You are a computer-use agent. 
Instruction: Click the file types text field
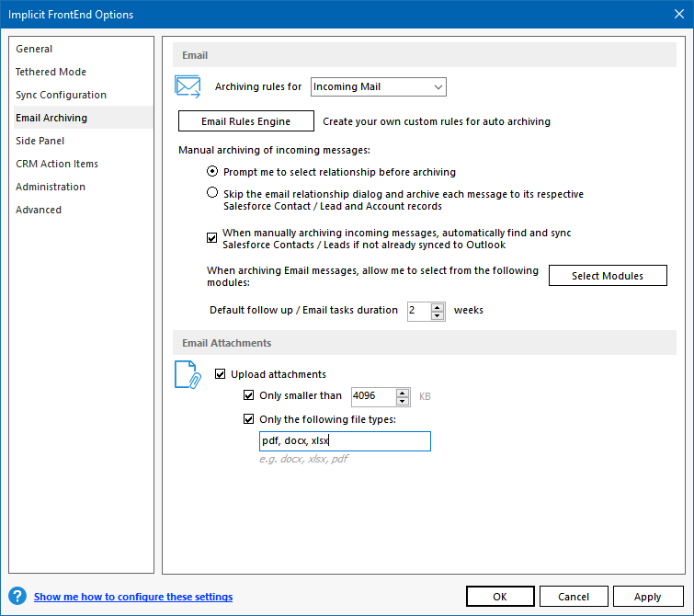pyautogui.click(x=345, y=441)
